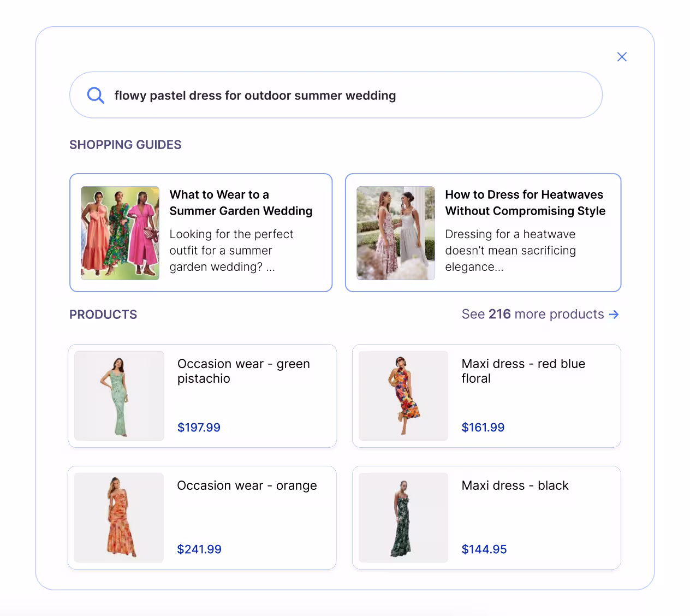Screen dimensions: 690x616
Task: Click the orange occasion wear dress image
Action: click(x=119, y=518)
